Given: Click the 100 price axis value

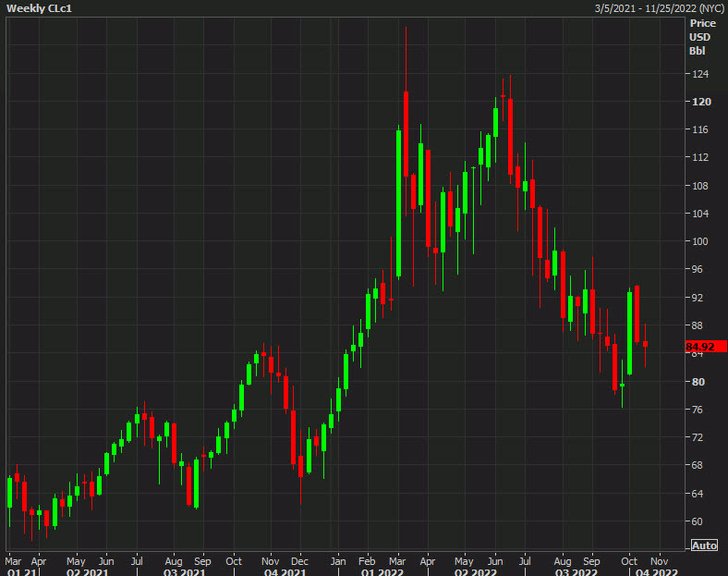Looking at the screenshot, I should tap(700, 241).
